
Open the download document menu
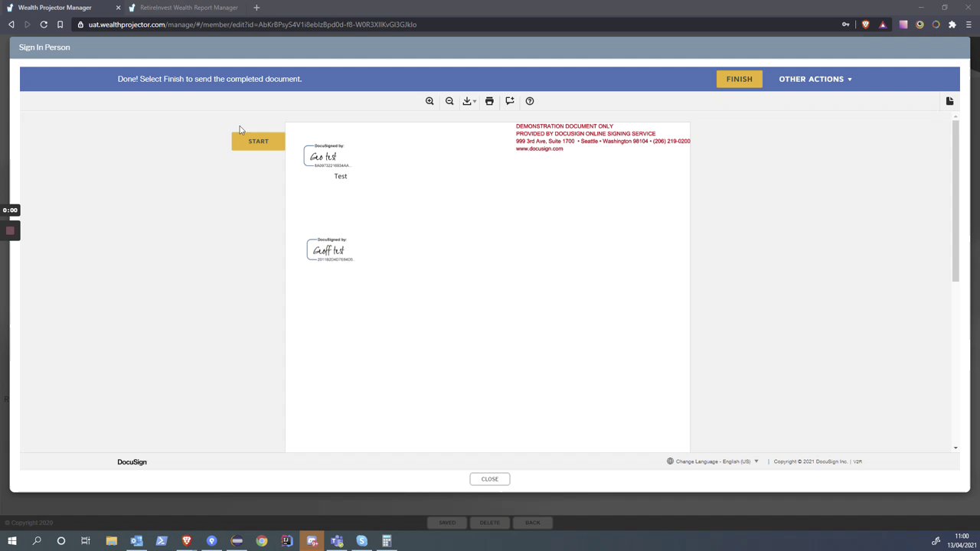[469, 101]
